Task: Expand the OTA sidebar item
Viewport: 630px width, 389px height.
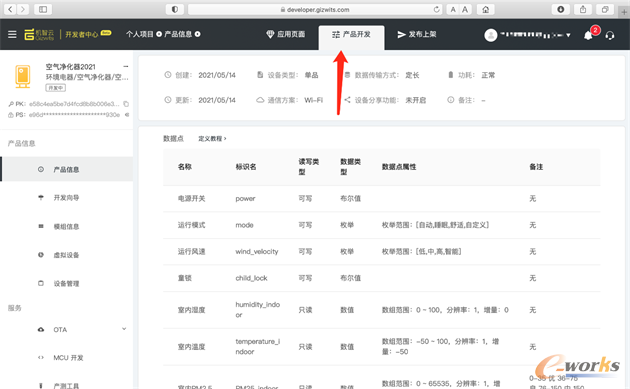Action: [124, 329]
